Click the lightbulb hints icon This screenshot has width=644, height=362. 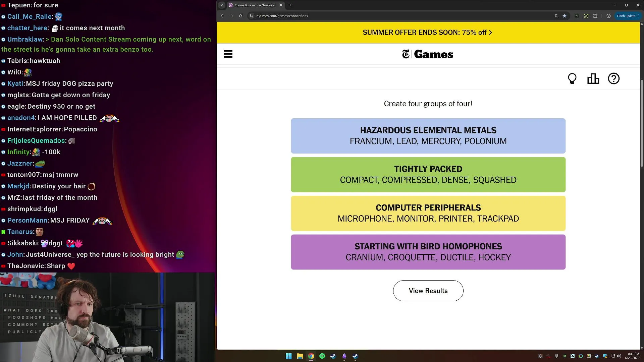point(572,79)
